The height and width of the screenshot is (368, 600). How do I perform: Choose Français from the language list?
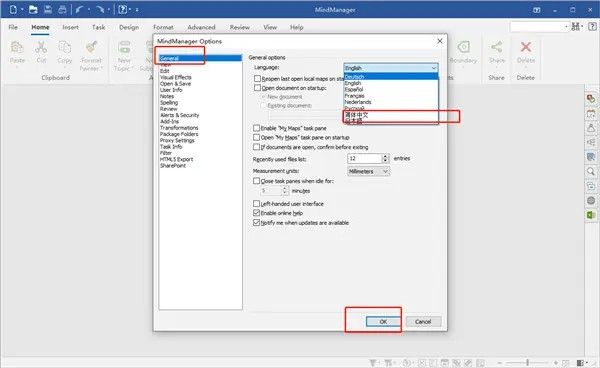391,96
